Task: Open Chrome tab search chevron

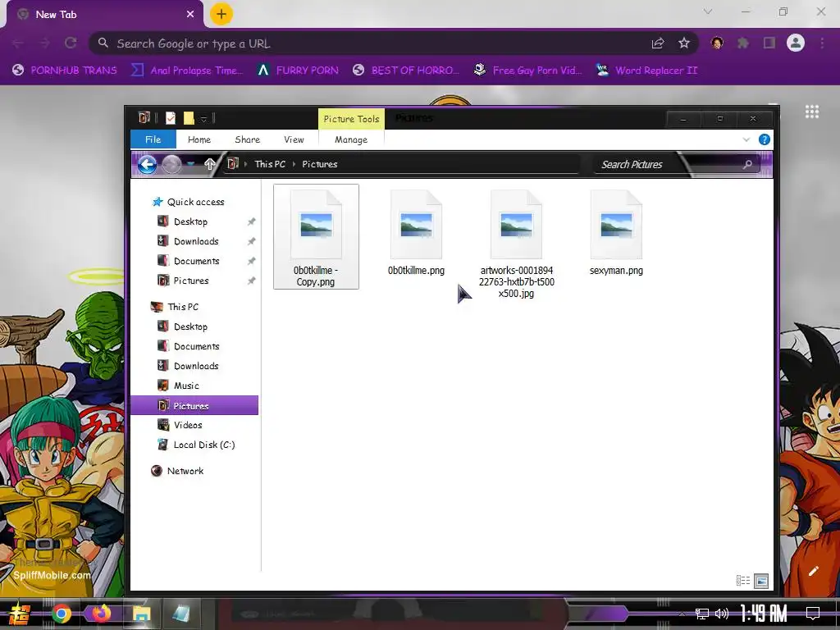Action: 708,11
